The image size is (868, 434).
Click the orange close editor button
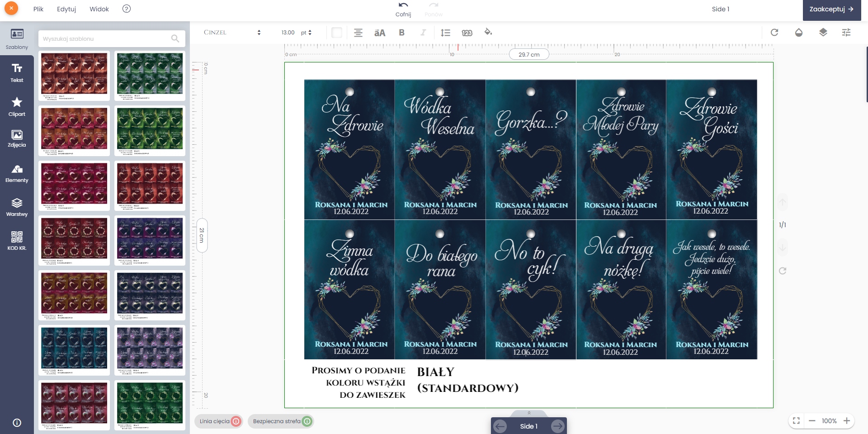click(x=11, y=8)
